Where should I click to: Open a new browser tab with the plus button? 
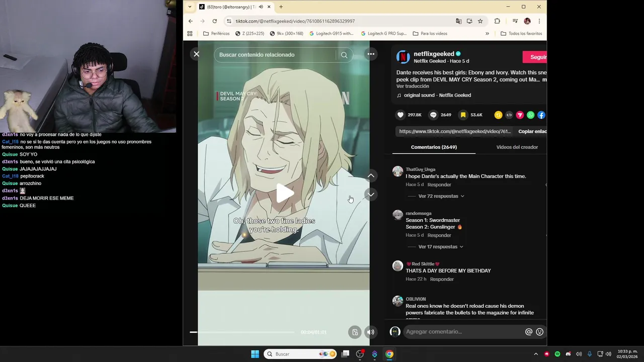point(281,7)
